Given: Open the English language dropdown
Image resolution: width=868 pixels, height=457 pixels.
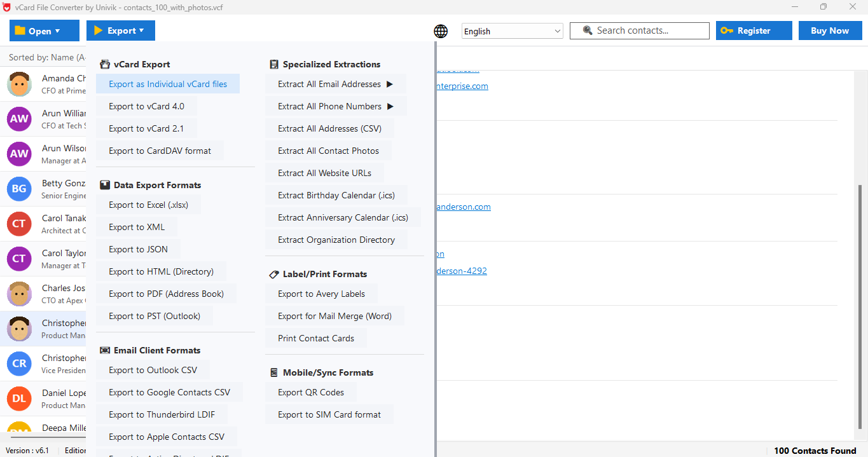Looking at the screenshot, I should 512,30.
